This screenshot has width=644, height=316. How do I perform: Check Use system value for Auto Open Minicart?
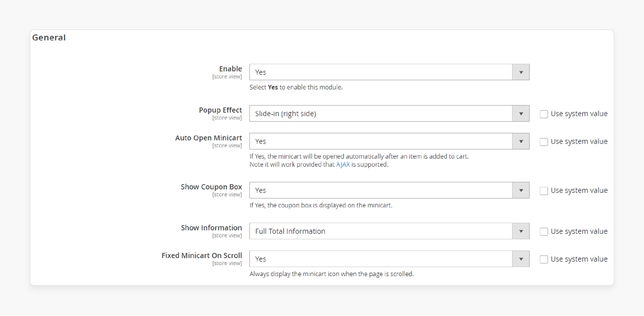(x=544, y=142)
